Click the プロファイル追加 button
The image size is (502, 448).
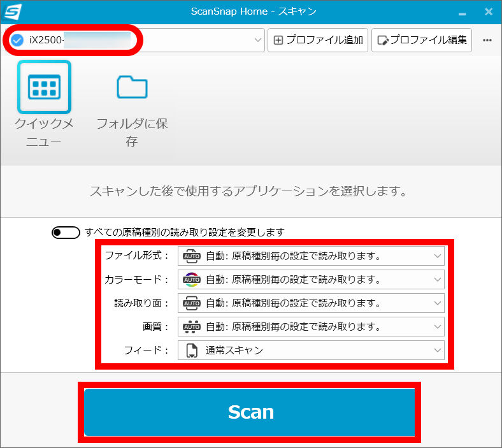(318, 40)
